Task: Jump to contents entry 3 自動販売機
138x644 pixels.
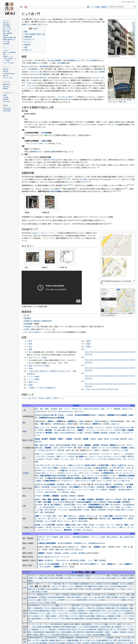Action: [27, 37]
